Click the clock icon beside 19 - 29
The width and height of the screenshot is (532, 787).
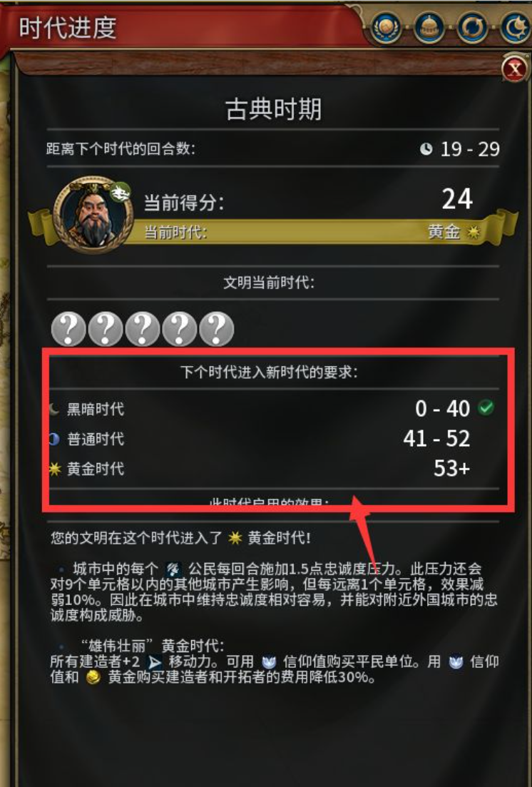(426, 148)
